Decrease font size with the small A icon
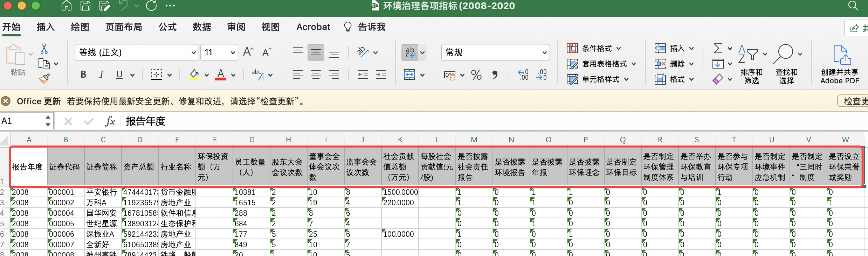Viewport: 868px width, 256px height. point(267,52)
